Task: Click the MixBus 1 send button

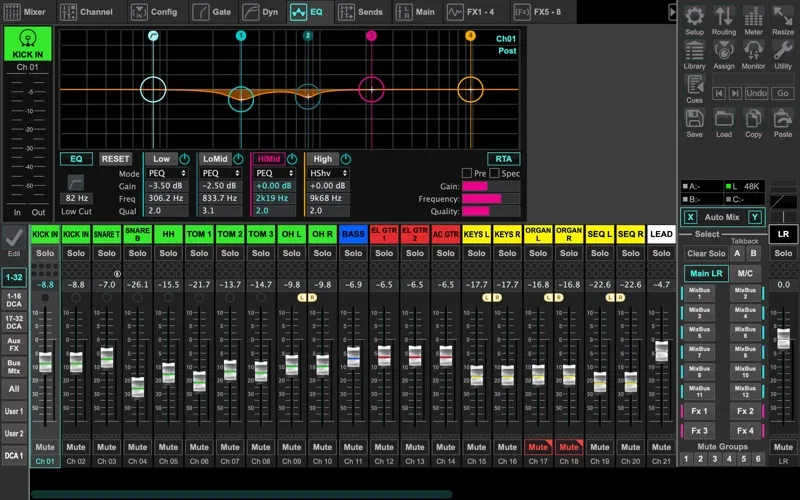Action: 698,293
